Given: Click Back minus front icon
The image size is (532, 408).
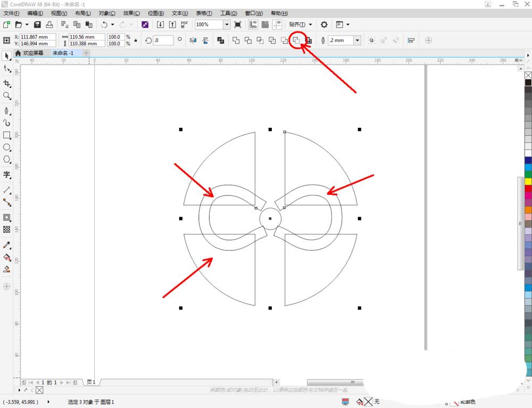Looking at the screenshot, I should 296,40.
